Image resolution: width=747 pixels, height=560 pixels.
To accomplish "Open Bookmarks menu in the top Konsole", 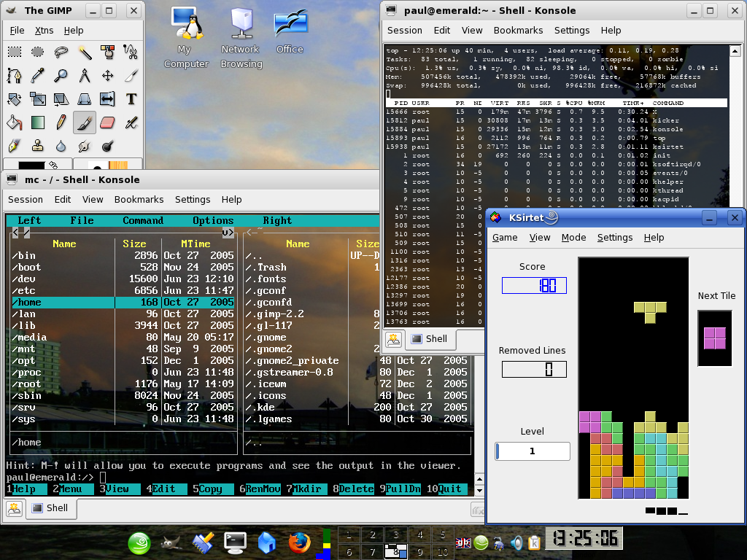I will (x=519, y=31).
